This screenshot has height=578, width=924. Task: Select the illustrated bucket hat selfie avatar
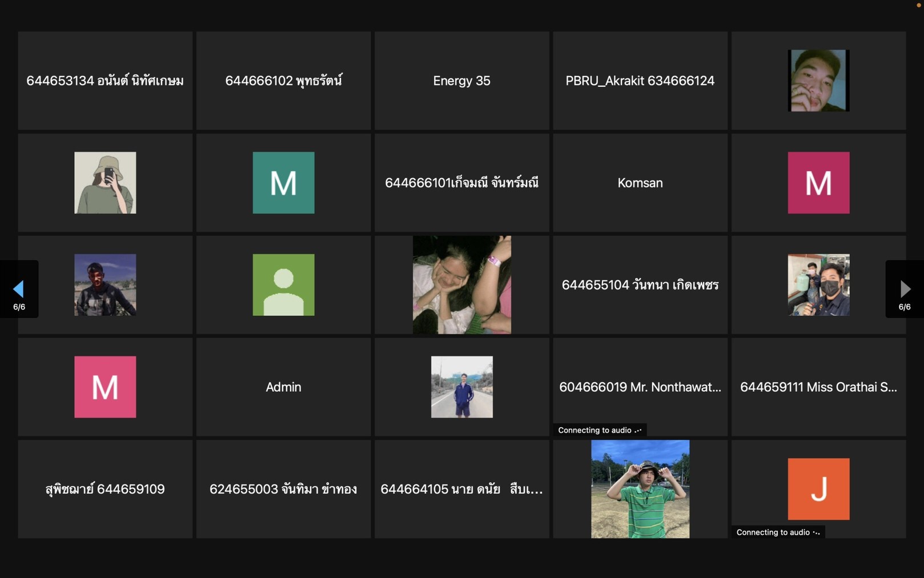[105, 183]
